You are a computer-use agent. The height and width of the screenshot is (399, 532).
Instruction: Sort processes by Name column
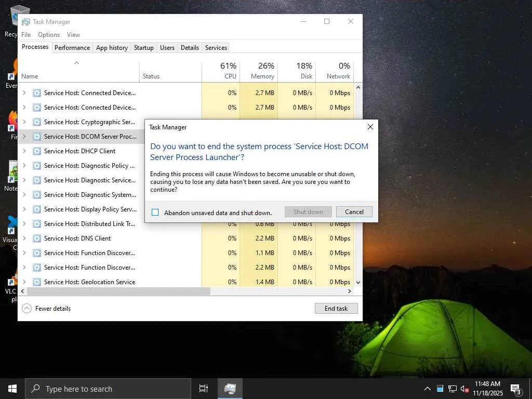point(79,72)
